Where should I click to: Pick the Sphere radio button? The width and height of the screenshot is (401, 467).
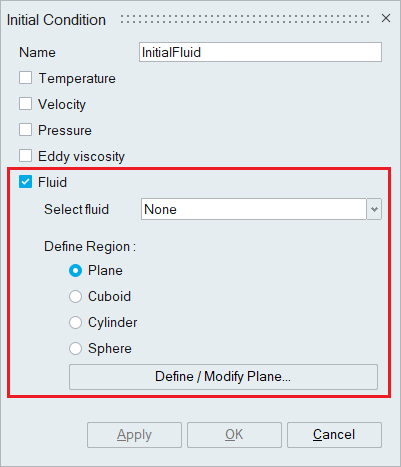[x=75, y=348]
